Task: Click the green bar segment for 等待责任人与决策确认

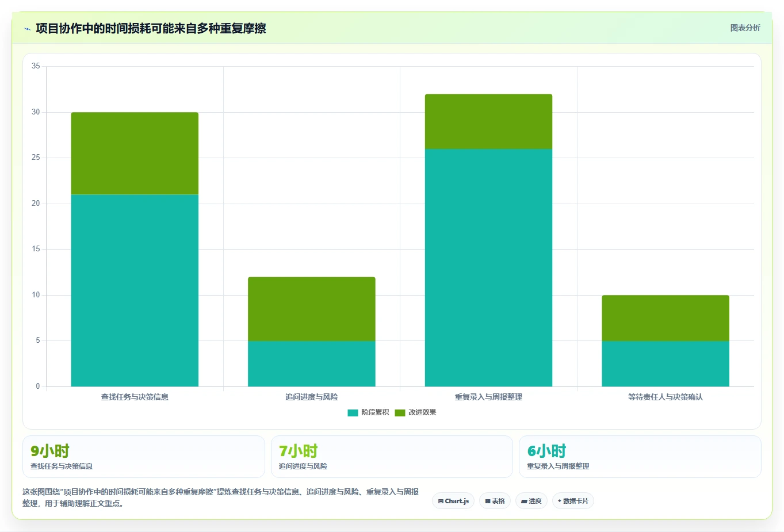Action: [x=666, y=318]
